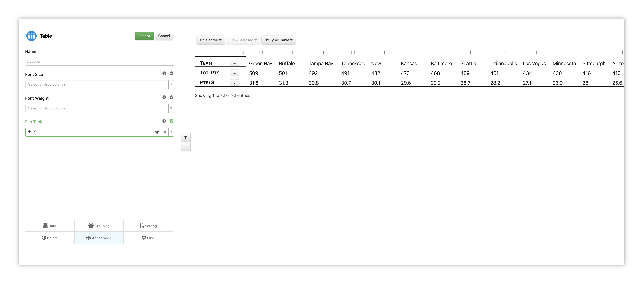Click the 509 total points cell
This screenshot has width=644, height=286.
click(x=253, y=73)
